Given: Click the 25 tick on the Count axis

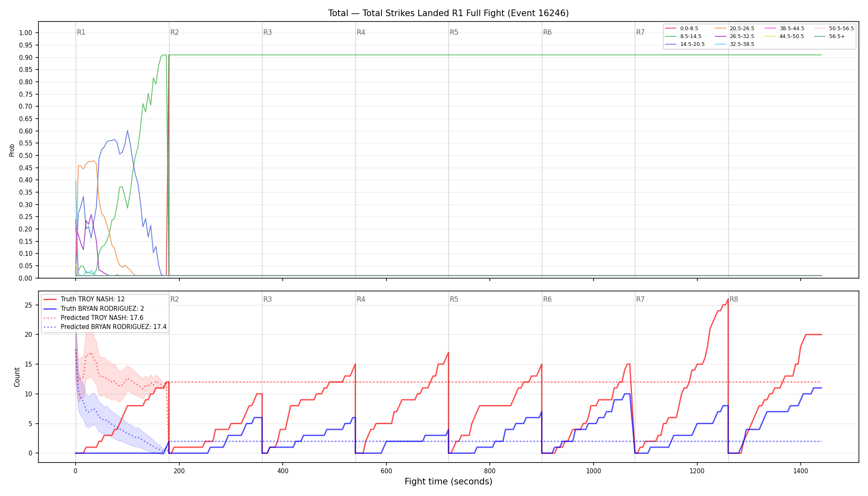Looking at the screenshot, I should click(x=28, y=305).
